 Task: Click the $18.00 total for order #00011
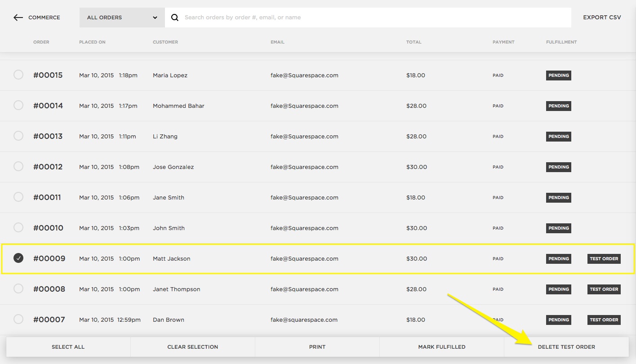click(x=416, y=198)
